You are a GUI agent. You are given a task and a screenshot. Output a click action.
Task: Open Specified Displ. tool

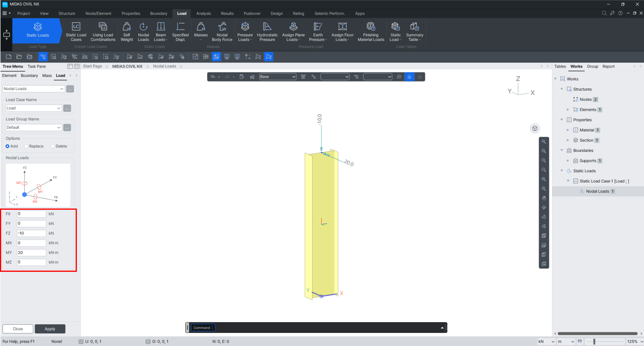(180, 31)
